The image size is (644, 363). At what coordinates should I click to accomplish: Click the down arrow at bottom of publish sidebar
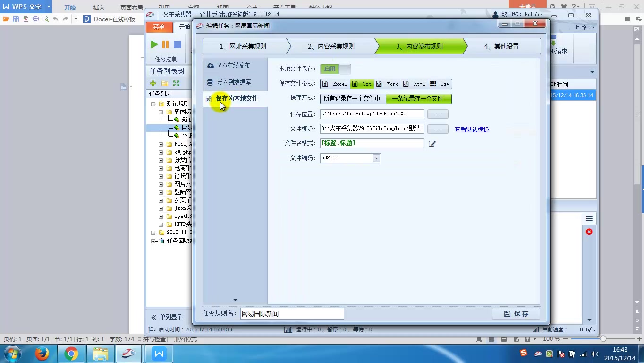click(235, 300)
